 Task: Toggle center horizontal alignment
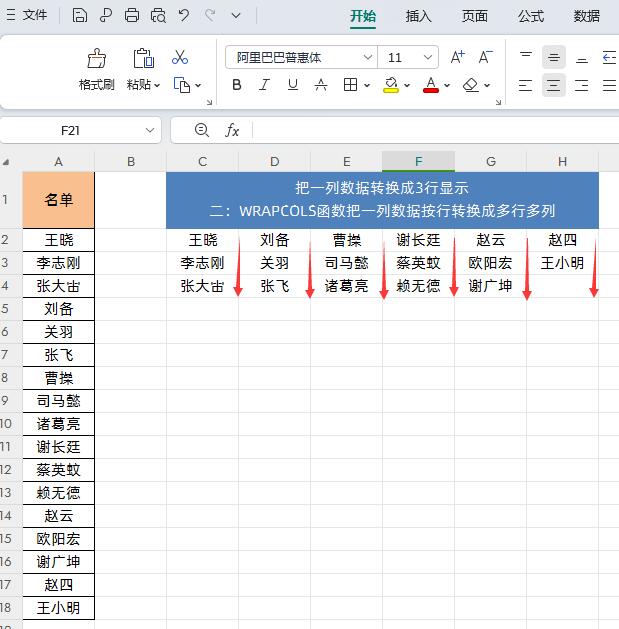pyautogui.click(x=554, y=85)
